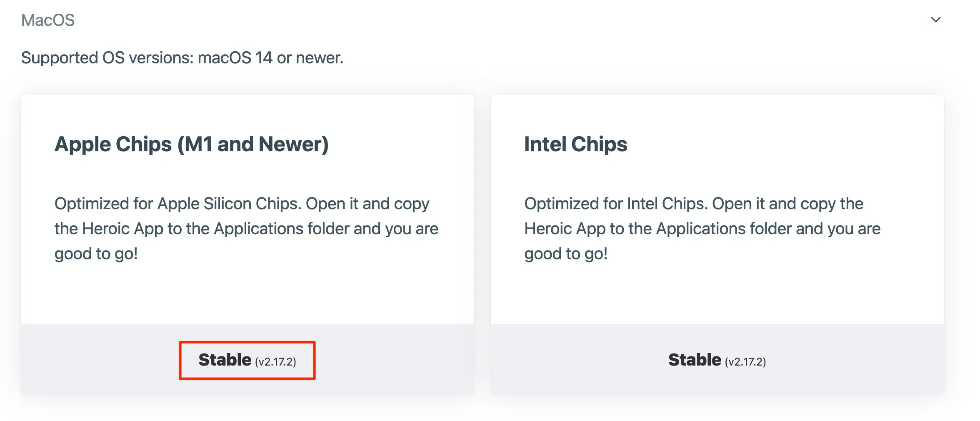
Task: Click the MacOS accordion header label
Action: point(48,20)
